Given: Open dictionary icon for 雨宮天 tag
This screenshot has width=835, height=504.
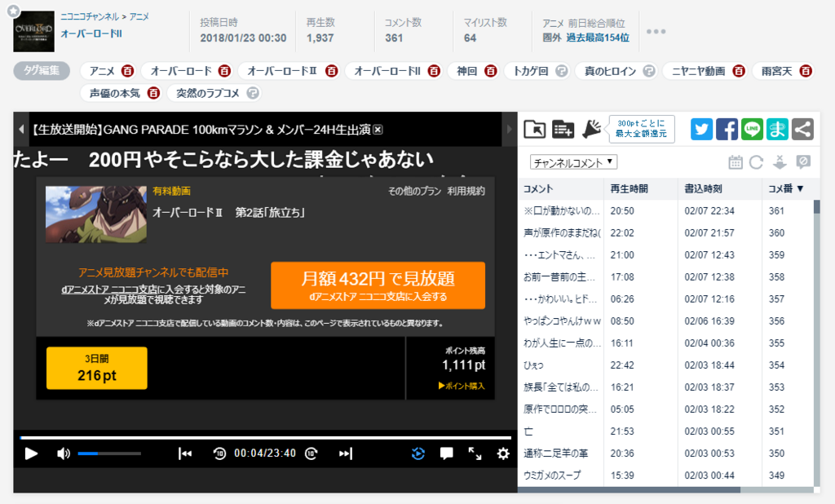Looking at the screenshot, I should pos(806,71).
